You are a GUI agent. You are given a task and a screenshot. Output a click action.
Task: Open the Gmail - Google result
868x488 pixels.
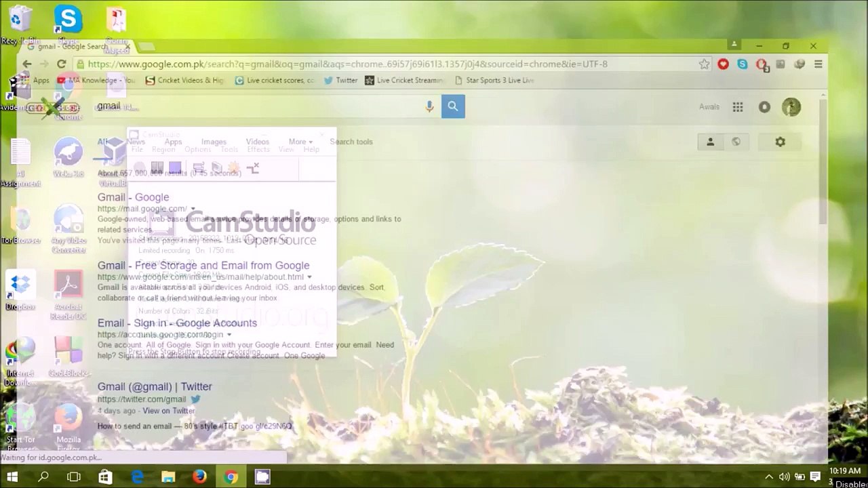coord(133,197)
